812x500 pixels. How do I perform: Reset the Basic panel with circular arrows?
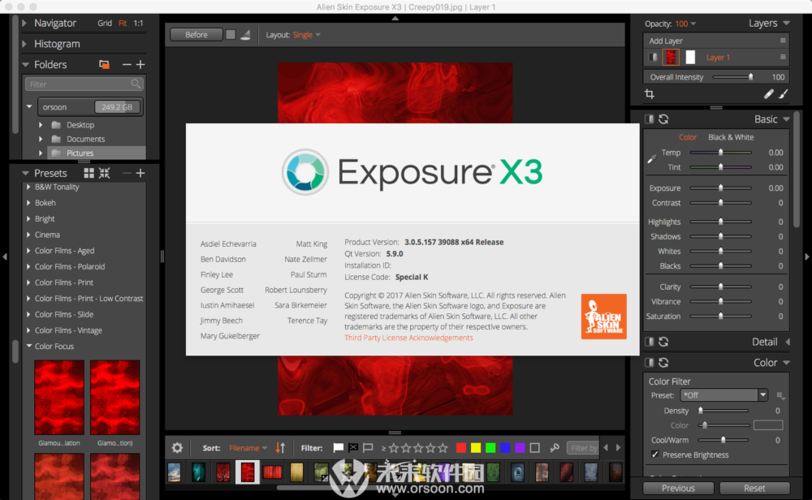pos(663,119)
